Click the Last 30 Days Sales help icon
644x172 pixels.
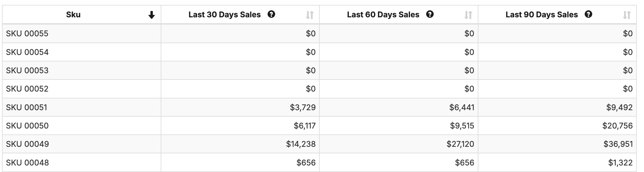[271, 14]
